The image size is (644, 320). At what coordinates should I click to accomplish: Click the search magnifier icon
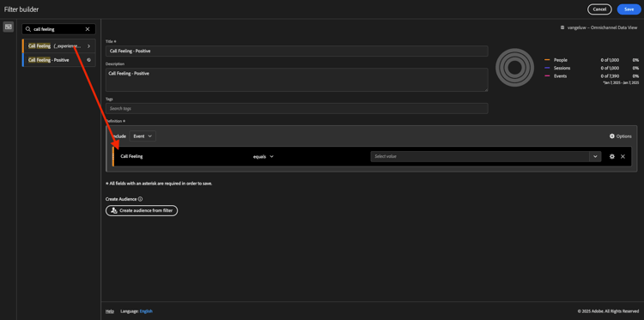click(28, 29)
